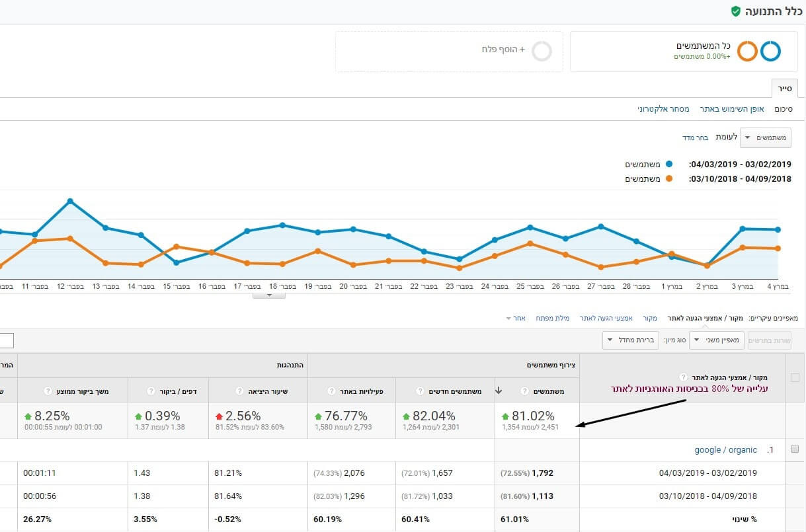Open the משתמשים metric dropdown above chart
The height and width of the screenshot is (532, 806).
click(765, 137)
